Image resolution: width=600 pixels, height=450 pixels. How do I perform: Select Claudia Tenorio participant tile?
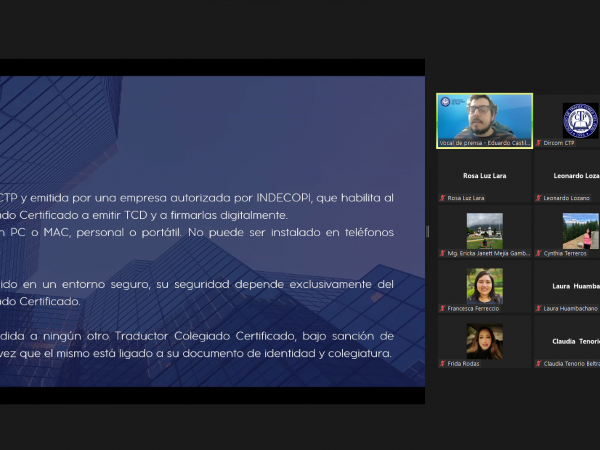567,342
